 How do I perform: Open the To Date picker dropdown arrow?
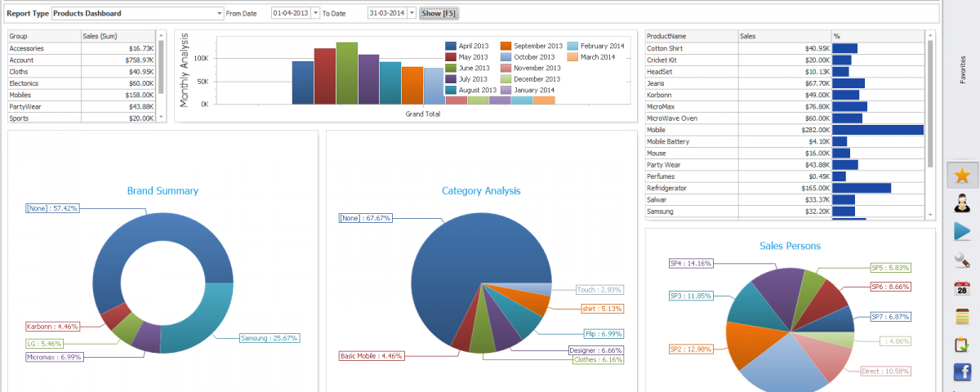coord(412,13)
